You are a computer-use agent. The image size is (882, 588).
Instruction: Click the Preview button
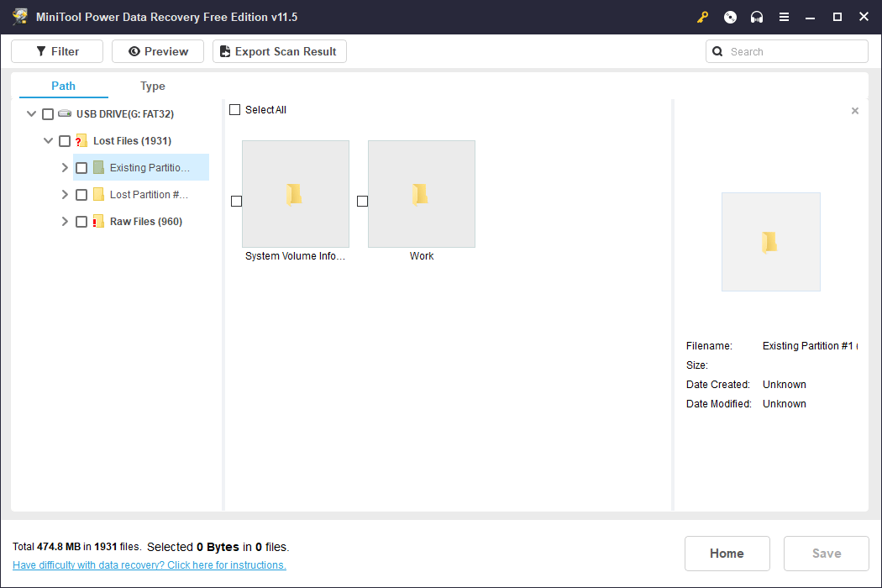158,51
